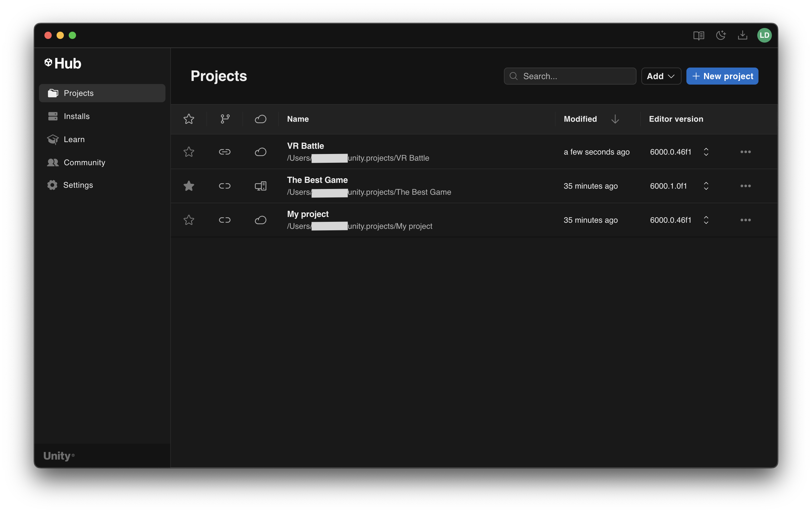Image resolution: width=812 pixels, height=513 pixels.
Task: Click the linked chain icon for VR Battle
Action: click(x=224, y=152)
